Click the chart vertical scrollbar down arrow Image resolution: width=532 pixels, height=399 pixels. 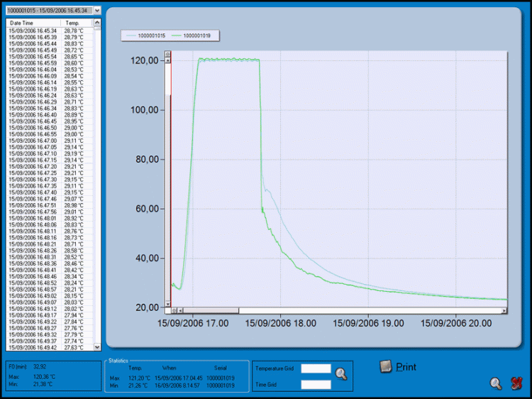click(x=167, y=302)
